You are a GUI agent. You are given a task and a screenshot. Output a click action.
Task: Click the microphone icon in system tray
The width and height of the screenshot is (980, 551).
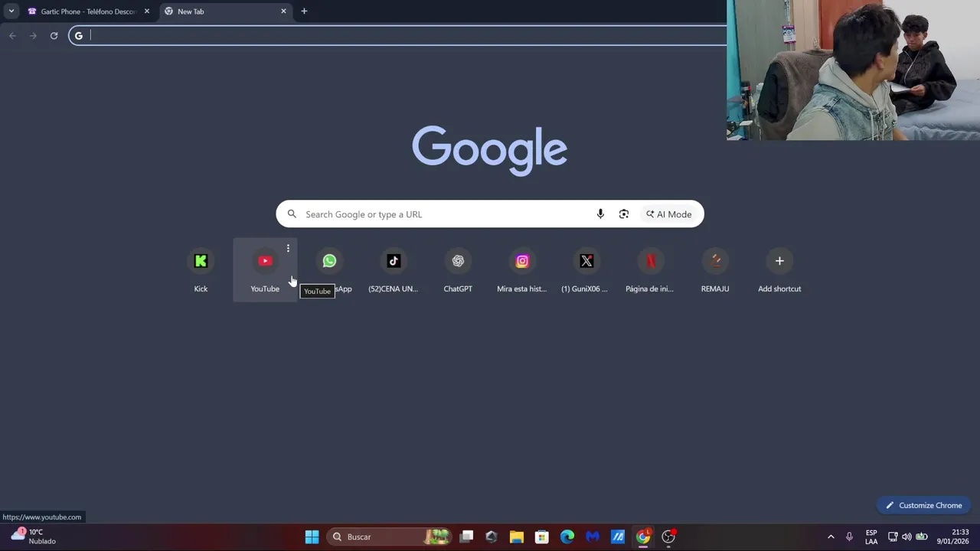tap(849, 536)
